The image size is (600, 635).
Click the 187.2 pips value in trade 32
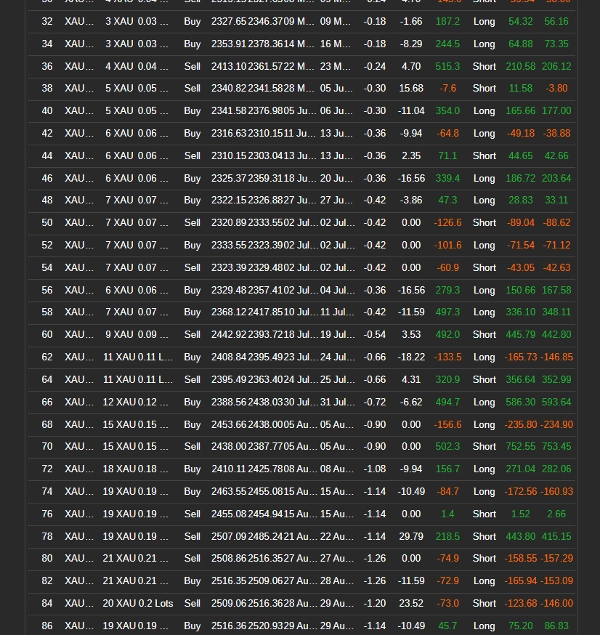click(447, 21)
